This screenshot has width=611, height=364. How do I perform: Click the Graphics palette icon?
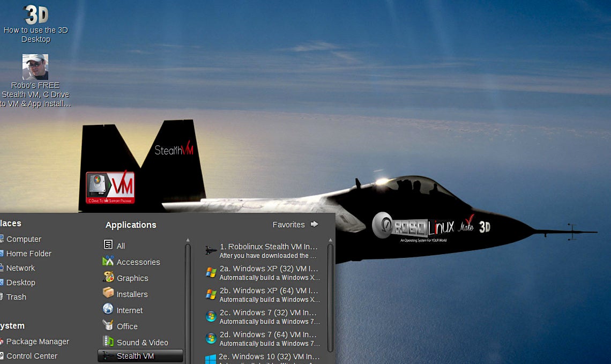pyautogui.click(x=108, y=277)
